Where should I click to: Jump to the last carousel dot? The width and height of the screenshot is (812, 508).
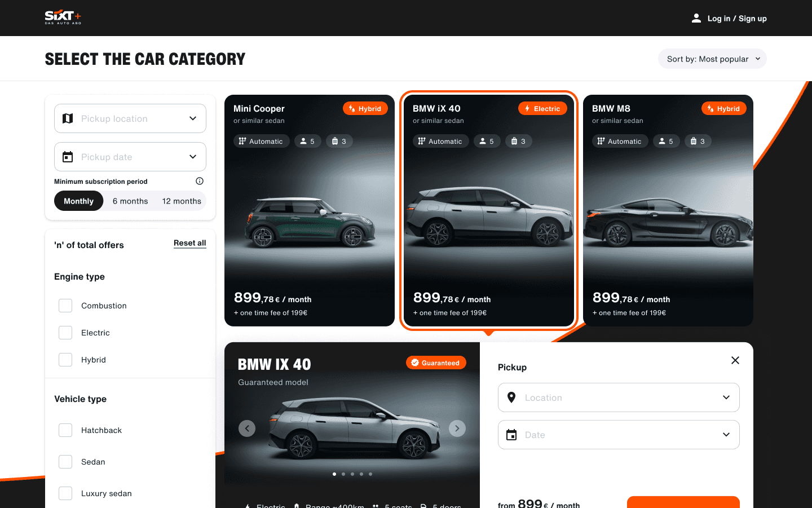(370, 474)
